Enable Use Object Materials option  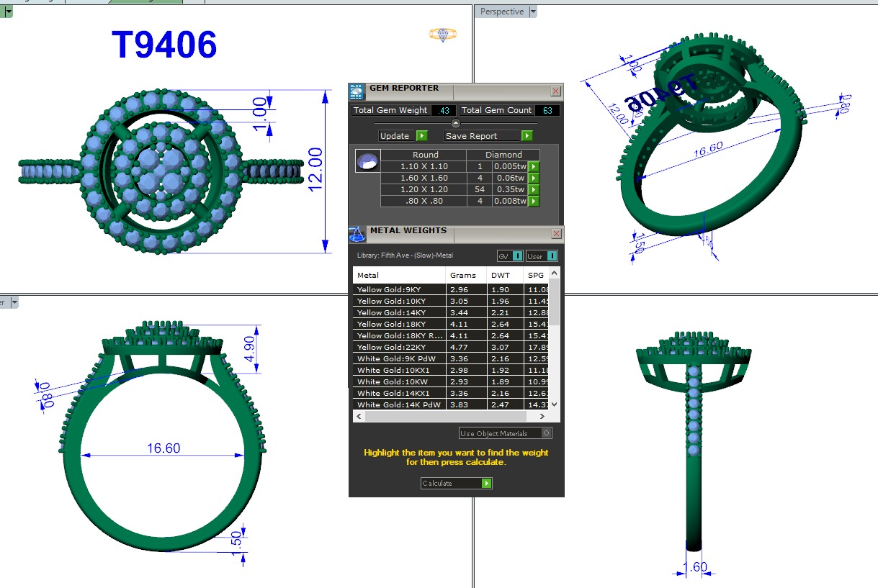(547, 433)
